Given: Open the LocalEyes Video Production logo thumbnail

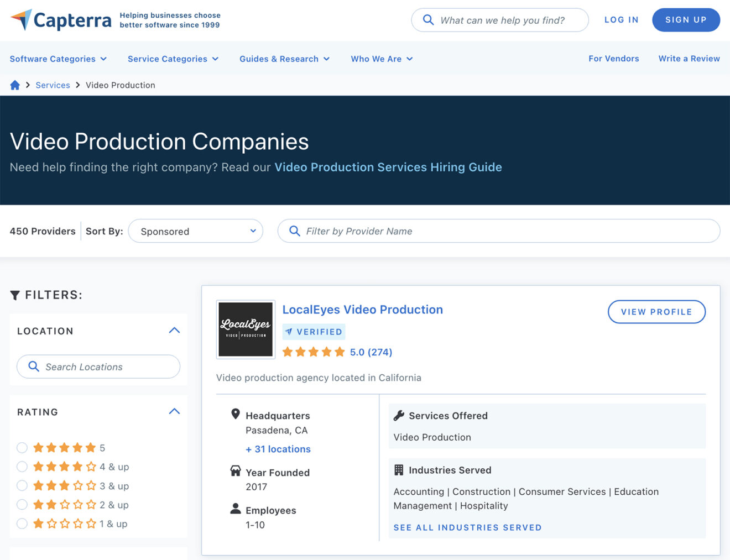Looking at the screenshot, I should coord(246,329).
